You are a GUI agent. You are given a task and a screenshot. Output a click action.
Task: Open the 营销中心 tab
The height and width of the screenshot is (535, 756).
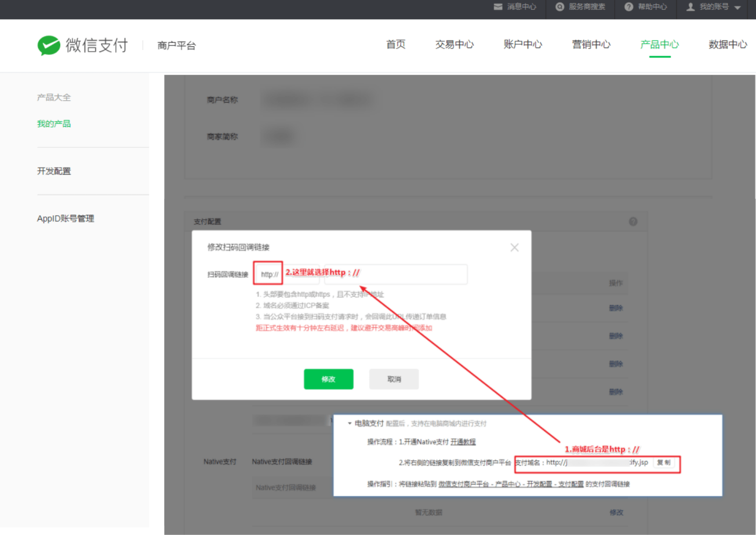point(591,45)
